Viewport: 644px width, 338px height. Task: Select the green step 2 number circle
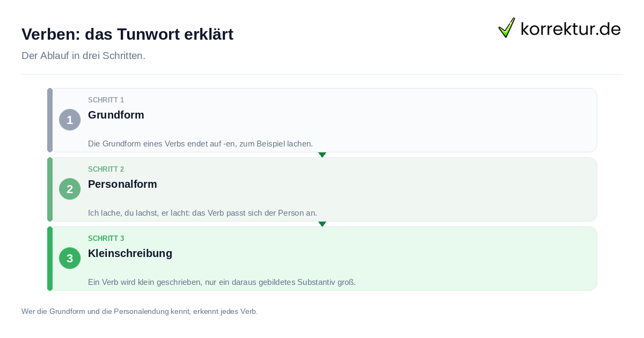70,189
